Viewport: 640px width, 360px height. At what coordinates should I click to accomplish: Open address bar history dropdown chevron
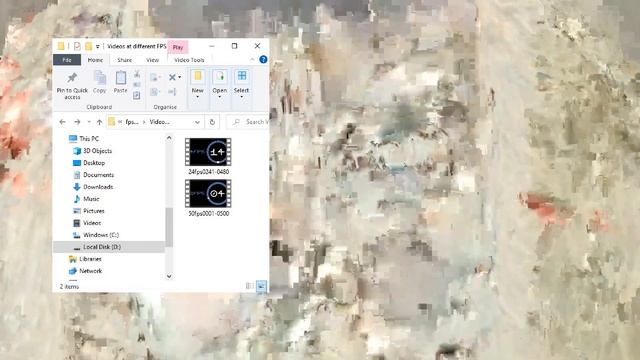coord(198,122)
